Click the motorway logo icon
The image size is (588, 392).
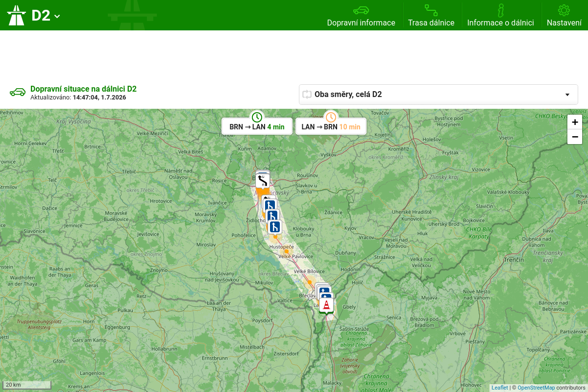coord(16,15)
